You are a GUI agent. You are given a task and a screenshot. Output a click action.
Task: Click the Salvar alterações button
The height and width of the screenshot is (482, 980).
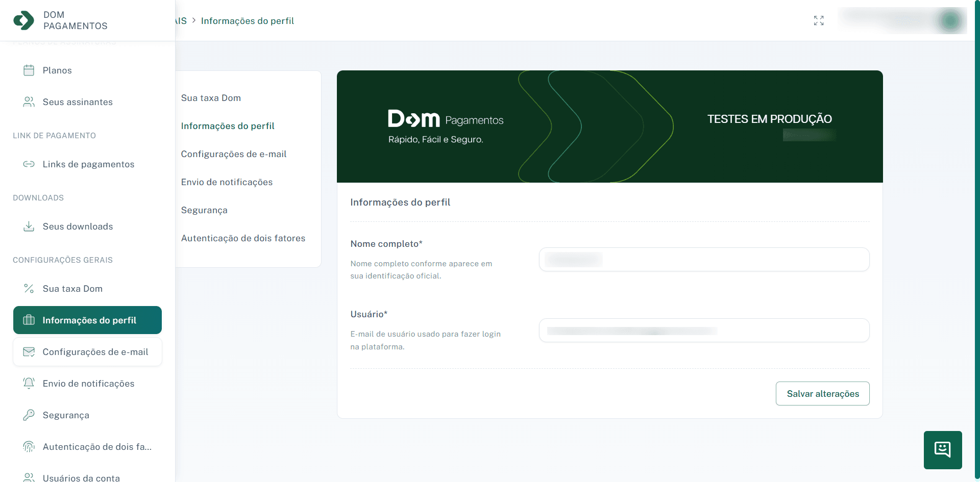coord(822,393)
